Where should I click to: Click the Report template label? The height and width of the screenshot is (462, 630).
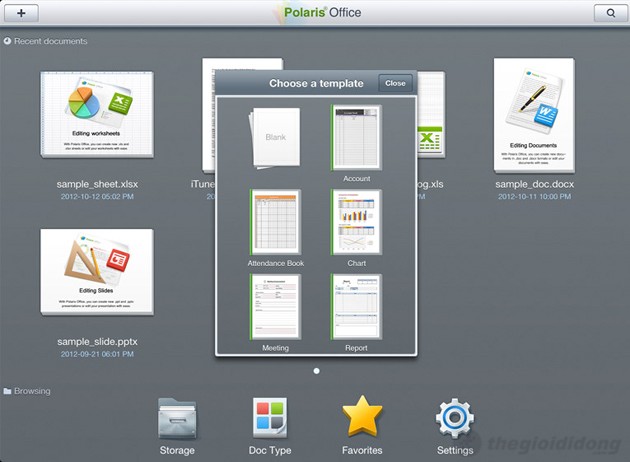356,348
